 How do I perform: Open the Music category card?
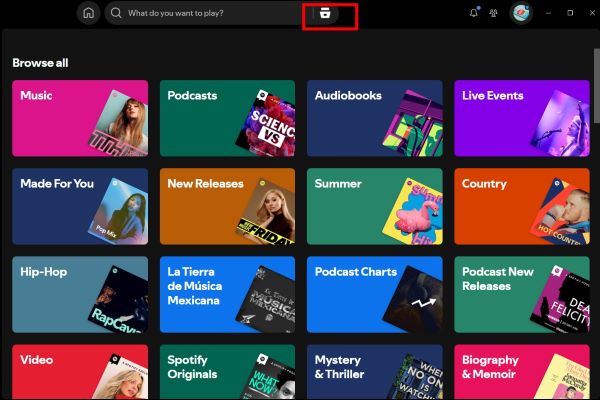point(80,118)
